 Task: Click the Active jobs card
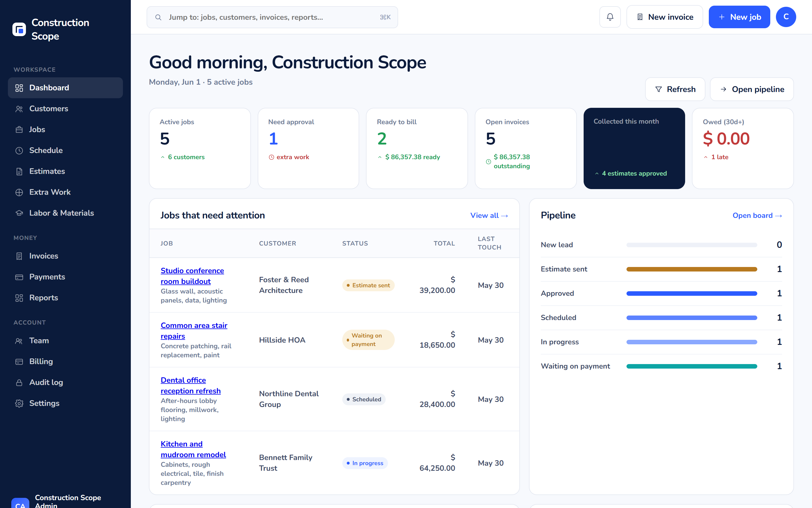tap(200, 148)
